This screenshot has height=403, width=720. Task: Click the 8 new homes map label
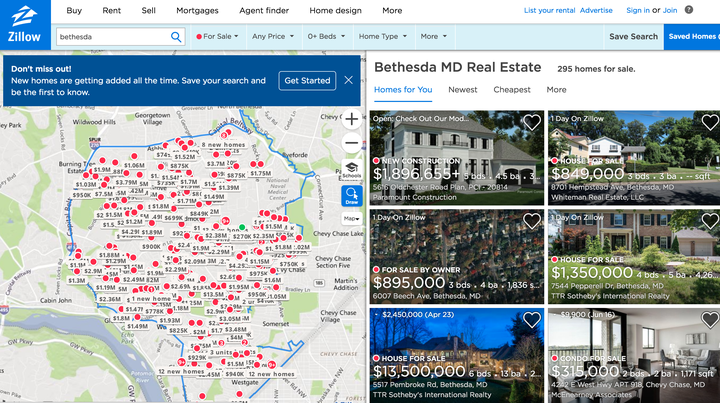[x=223, y=145]
